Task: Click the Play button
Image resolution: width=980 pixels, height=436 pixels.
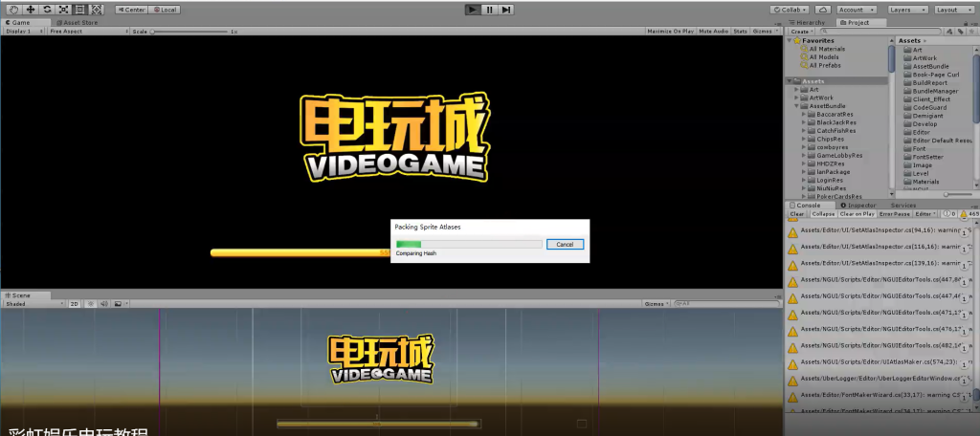Action: coord(472,10)
